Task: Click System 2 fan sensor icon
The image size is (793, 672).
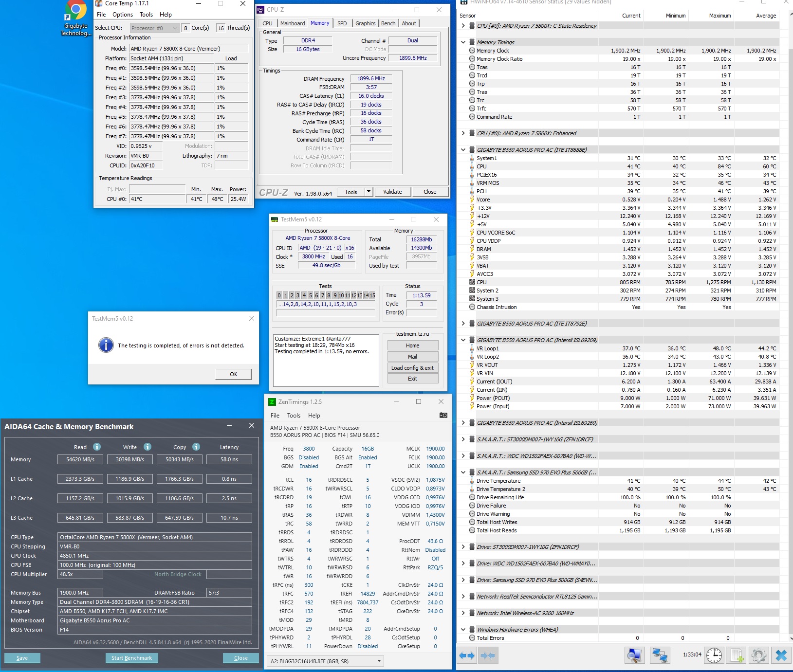Action: [x=472, y=291]
